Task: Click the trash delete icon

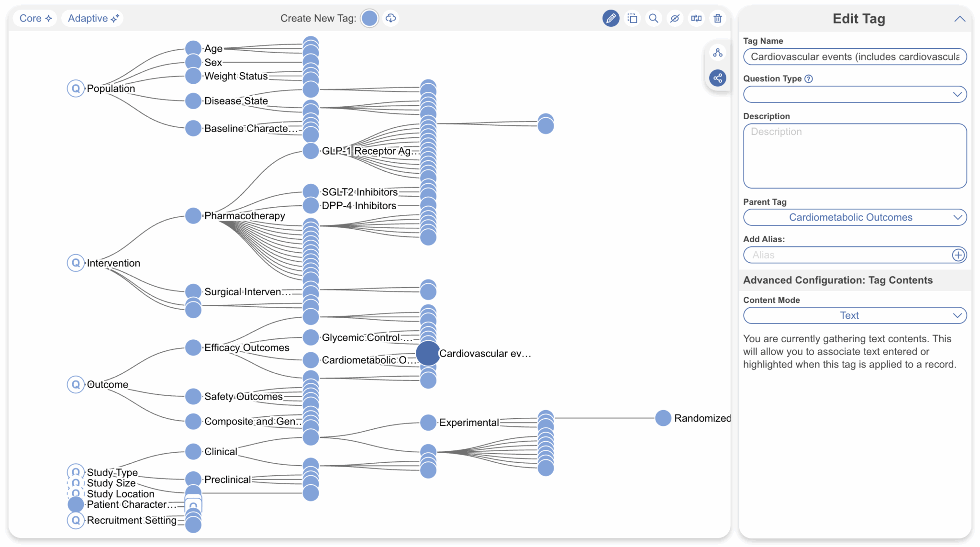Action: click(x=717, y=18)
